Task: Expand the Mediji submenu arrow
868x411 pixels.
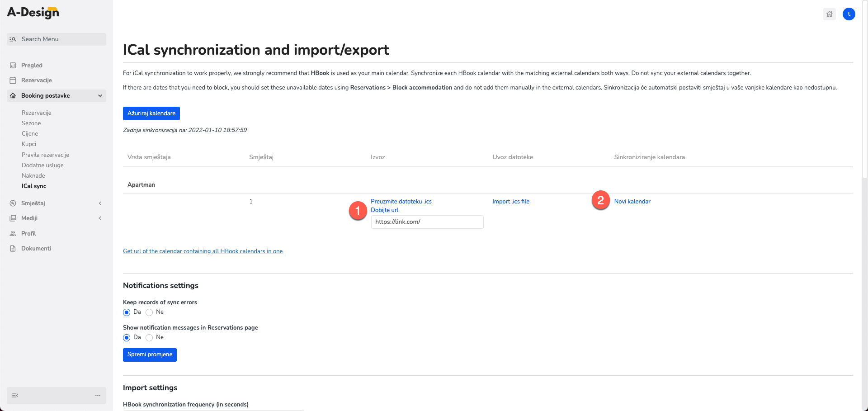Action: point(100,218)
